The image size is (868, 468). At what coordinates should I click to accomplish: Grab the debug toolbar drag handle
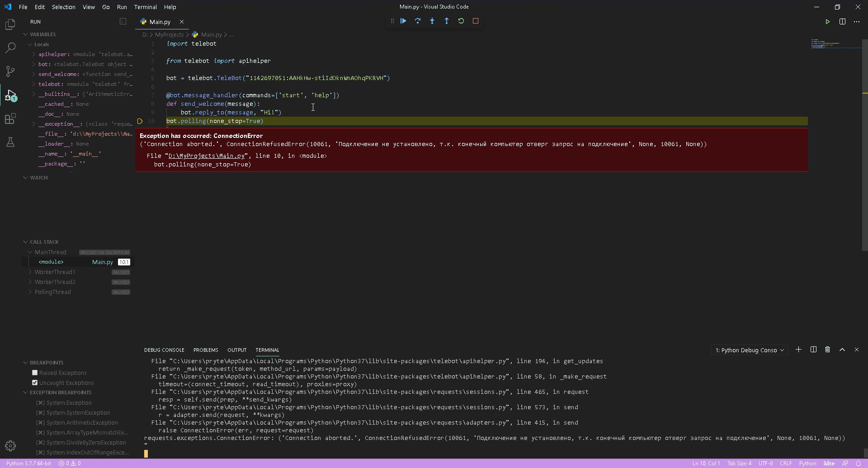[392, 21]
